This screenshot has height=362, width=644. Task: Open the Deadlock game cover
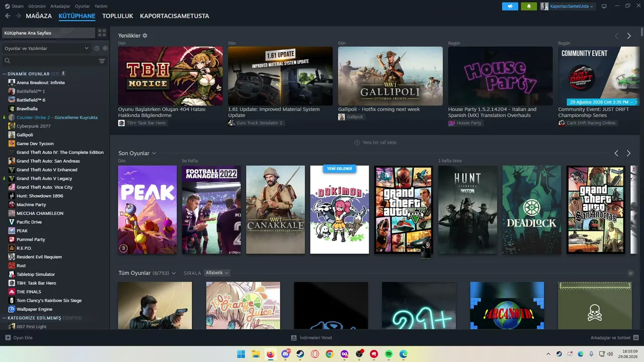tap(532, 210)
